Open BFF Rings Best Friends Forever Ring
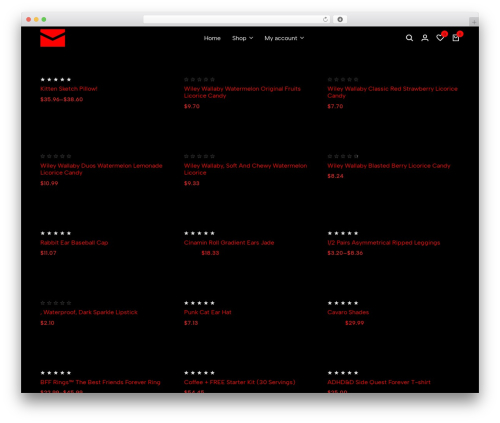The height and width of the screenshot is (423, 500). [x=100, y=382]
